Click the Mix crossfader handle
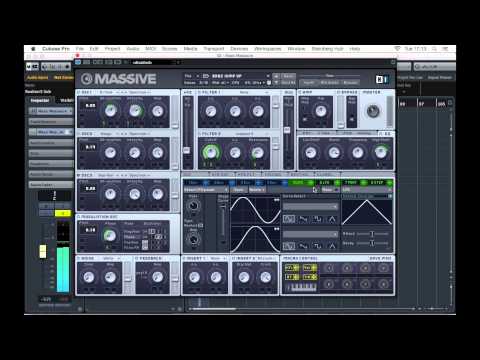This screenshot has width=480, height=360. [x=287, y=130]
